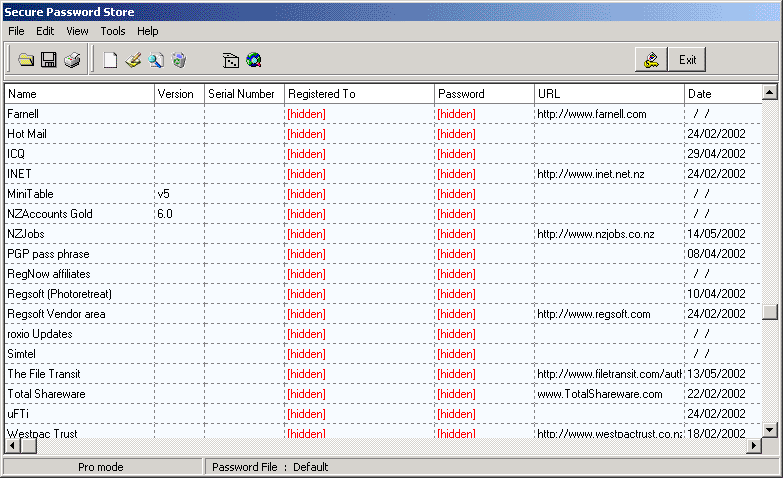Image resolution: width=783 pixels, height=478 pixels.
Task: Create a new entry with the blank page icon
Action: (110, 60)
